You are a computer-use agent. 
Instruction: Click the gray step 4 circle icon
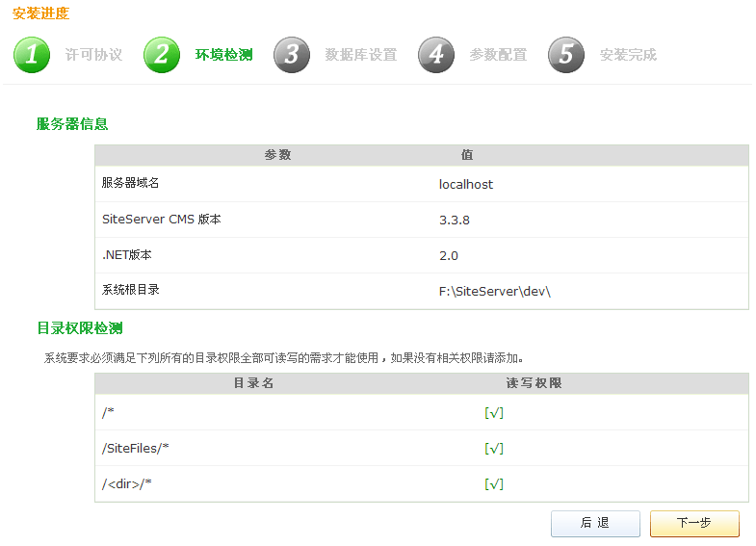click(436, 55)
